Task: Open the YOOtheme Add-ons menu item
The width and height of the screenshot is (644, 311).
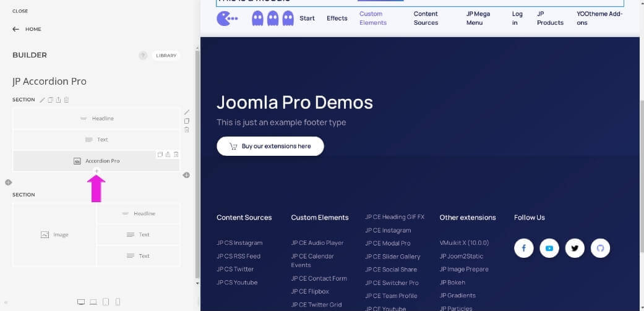Action: pyautogui.click(x=599, y=18)
